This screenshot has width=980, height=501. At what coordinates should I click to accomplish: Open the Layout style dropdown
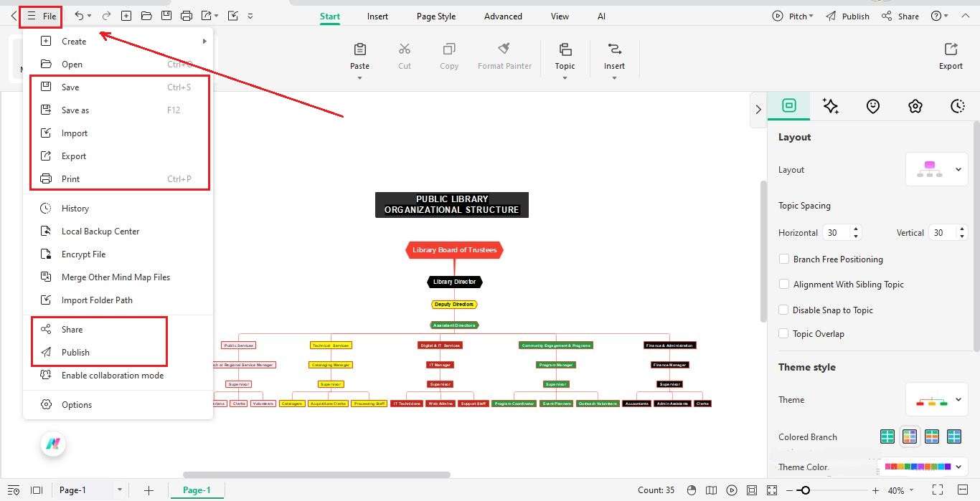937,169
